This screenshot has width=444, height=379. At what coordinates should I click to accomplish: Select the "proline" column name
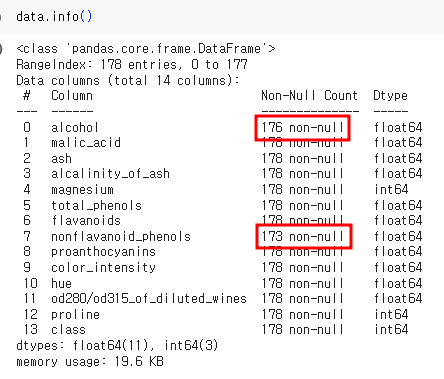point(75,314)
